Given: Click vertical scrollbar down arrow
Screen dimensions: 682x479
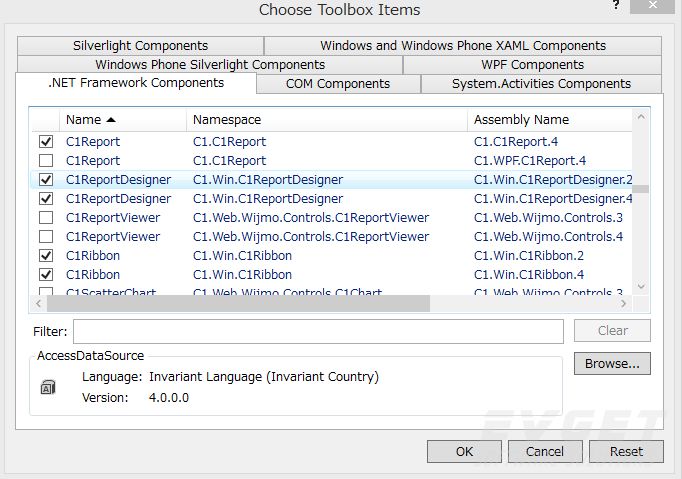Looking at the screenshot, I should coord(641,286).
